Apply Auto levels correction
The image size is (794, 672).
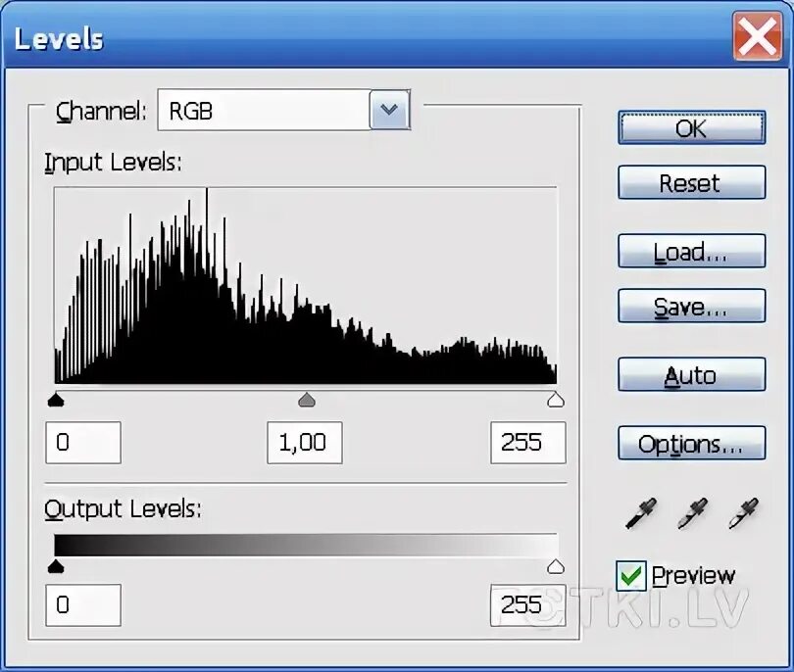point(692,374)
